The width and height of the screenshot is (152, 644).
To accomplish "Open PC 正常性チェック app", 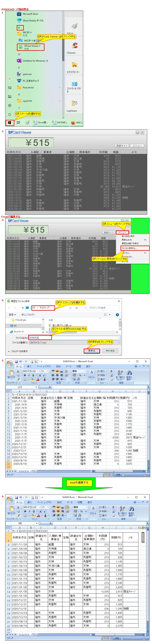I will [x=28, y=81].
